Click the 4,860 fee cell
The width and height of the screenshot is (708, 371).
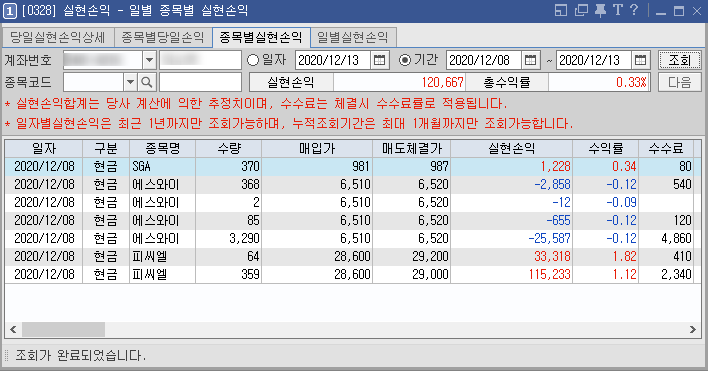[666, 238]
